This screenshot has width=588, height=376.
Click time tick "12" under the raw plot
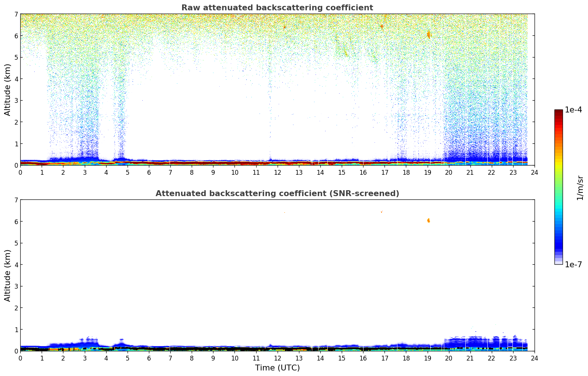pyautogui.click(x=277, y=172)
